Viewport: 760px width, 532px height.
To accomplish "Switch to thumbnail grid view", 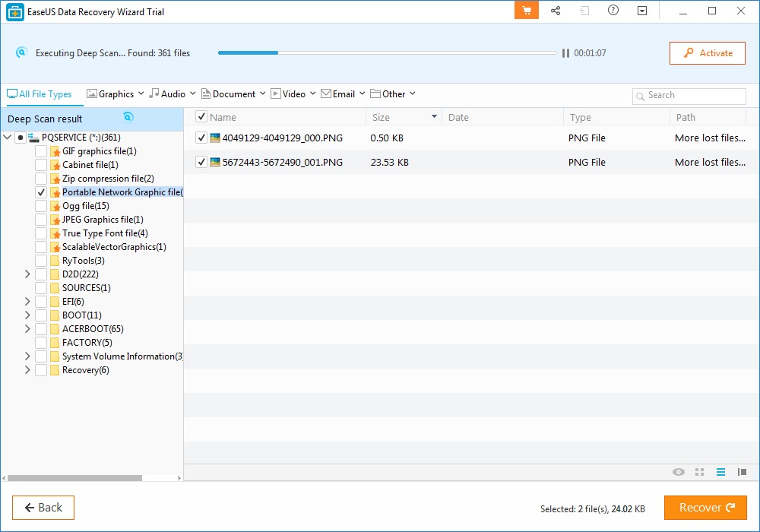I will pos(699,472).
